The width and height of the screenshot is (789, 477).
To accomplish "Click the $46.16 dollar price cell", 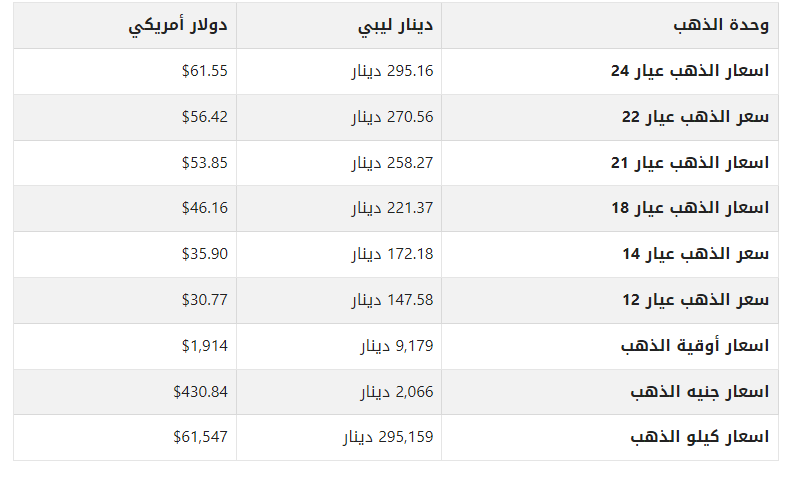I will (x=205, y=208).
